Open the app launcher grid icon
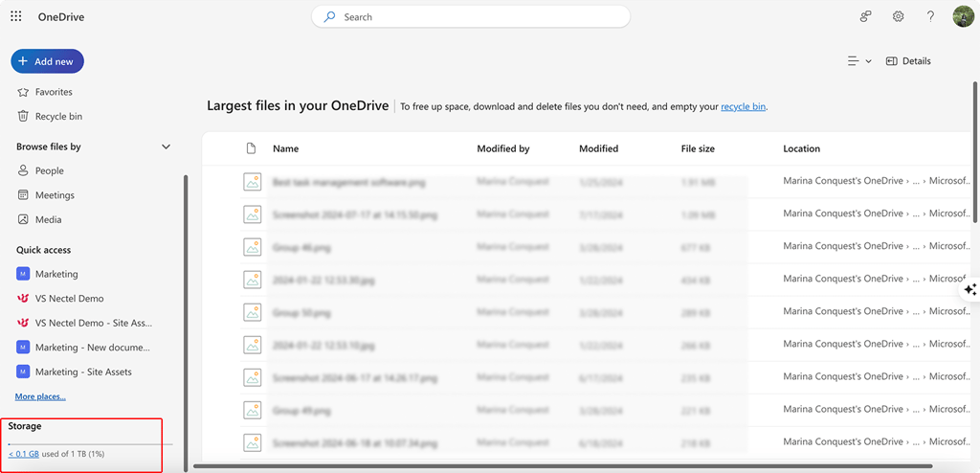 (x=16, y=17)
